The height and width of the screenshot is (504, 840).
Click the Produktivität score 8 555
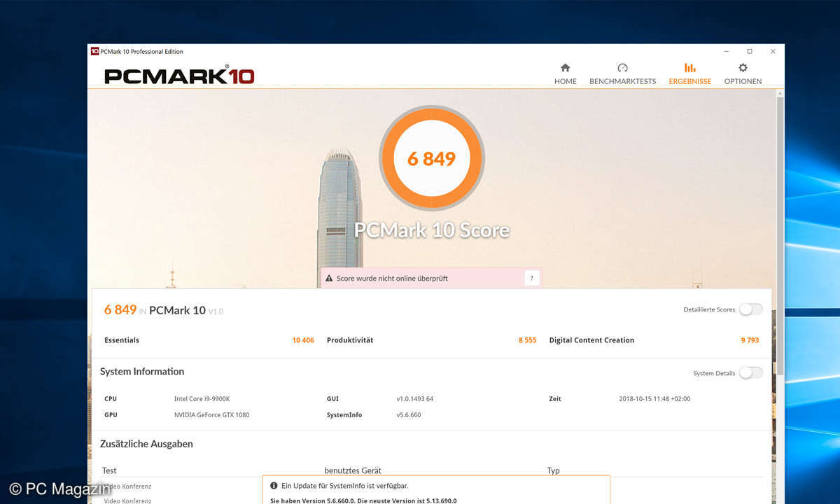528,340
